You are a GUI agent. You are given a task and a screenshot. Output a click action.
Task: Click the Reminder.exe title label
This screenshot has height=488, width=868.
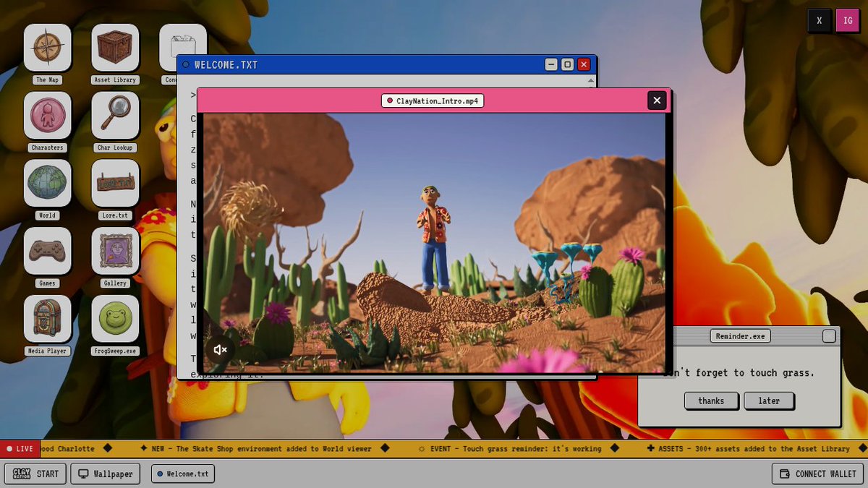coord(739,335)
